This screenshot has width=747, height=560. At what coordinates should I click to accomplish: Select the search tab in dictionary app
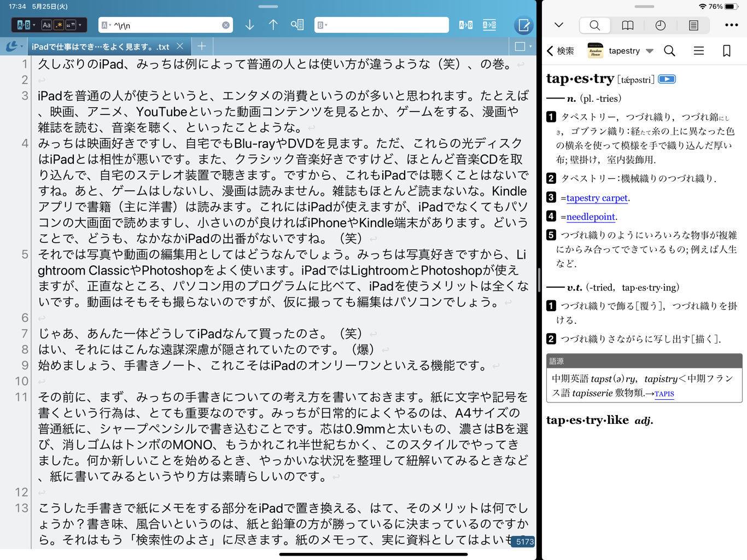595,25
